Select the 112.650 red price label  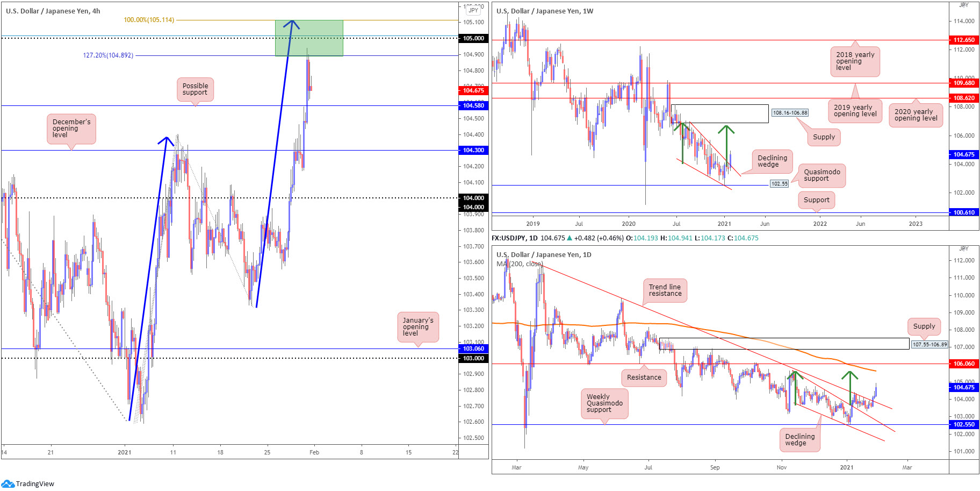pyautogui.click(x=964, y=40)
